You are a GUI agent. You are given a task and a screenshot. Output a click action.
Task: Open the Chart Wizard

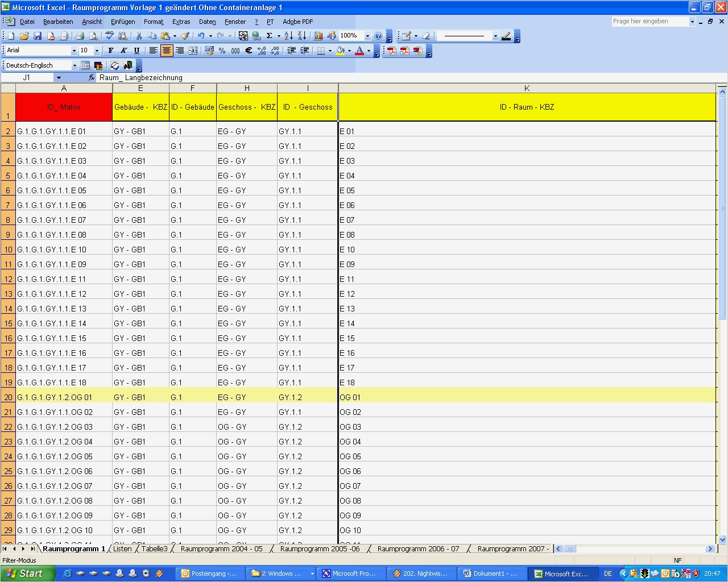click(x=318, y=36)
